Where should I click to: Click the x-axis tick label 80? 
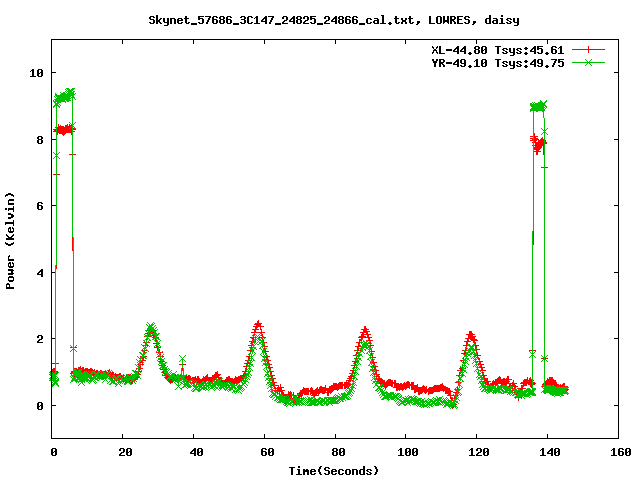tap(338, 452)
